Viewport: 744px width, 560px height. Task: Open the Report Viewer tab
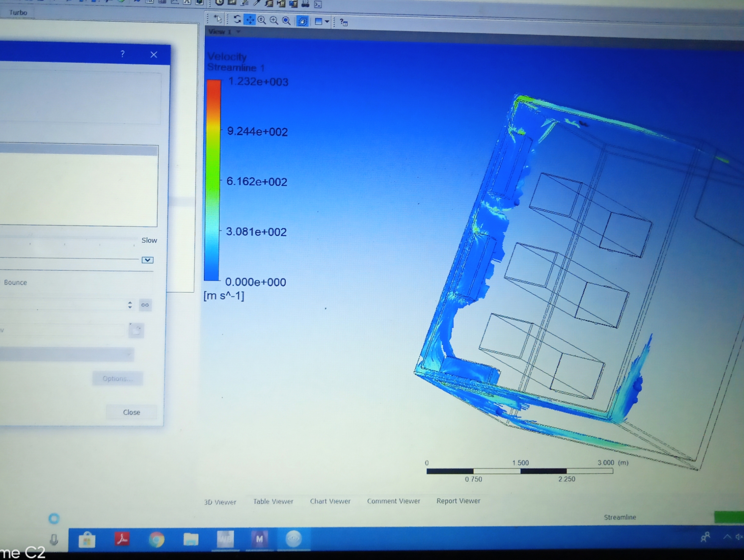coord(458,501)
